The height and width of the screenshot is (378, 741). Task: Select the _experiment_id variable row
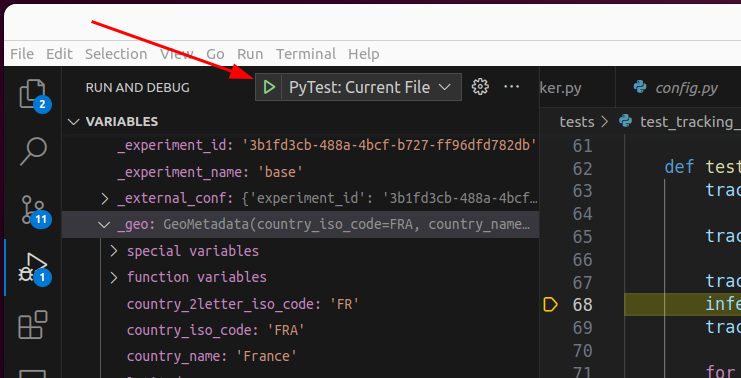point(301,146)
